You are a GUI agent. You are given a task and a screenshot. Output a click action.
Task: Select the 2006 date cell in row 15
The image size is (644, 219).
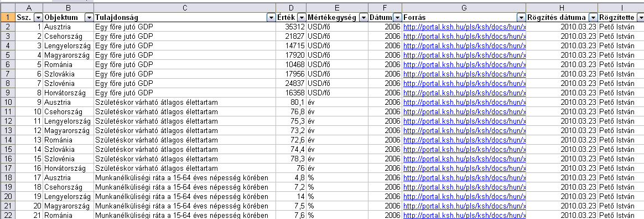385,150
